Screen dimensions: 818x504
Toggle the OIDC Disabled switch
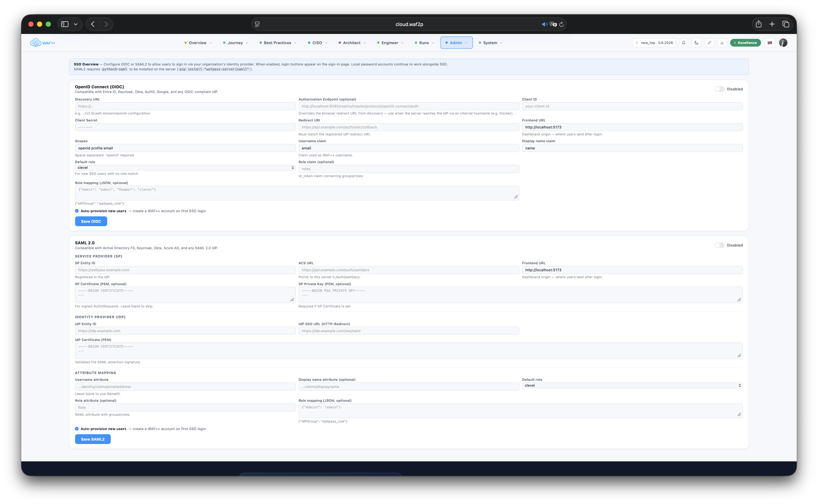(719, 89)
